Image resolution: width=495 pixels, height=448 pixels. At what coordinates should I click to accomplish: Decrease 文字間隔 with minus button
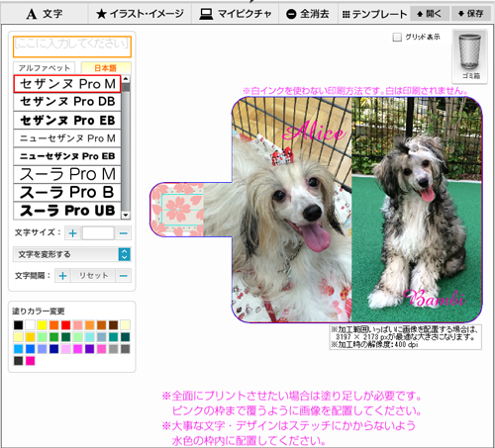pyautogui.click(x=124, y=276)
